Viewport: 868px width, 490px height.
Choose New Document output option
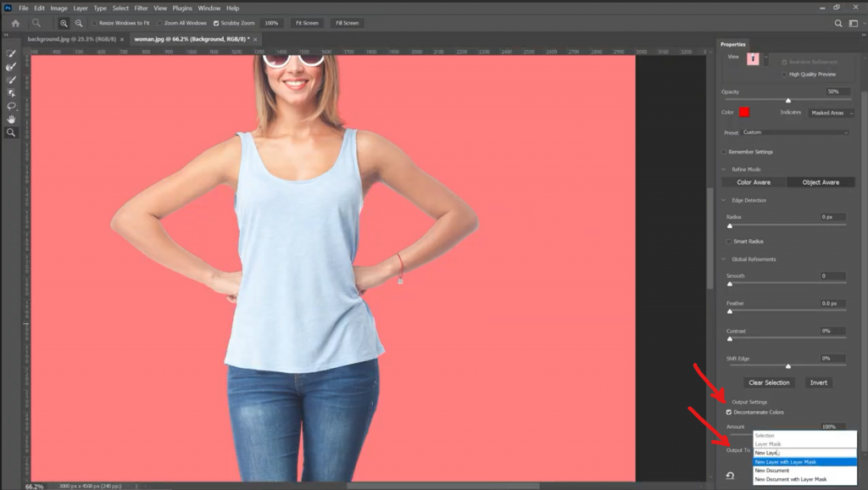tap(804, 471)
